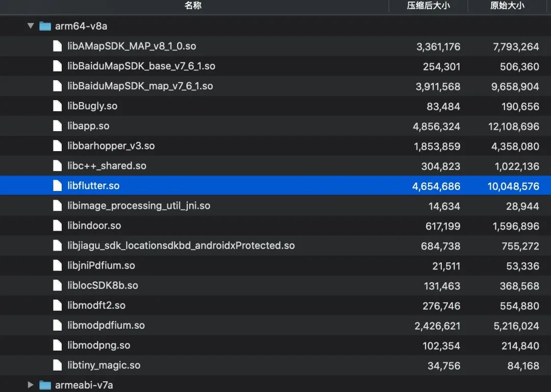Click file icon for libjniPdfium.so
Viewport: 551px width, 392px height.
click(x=57, y=265)
